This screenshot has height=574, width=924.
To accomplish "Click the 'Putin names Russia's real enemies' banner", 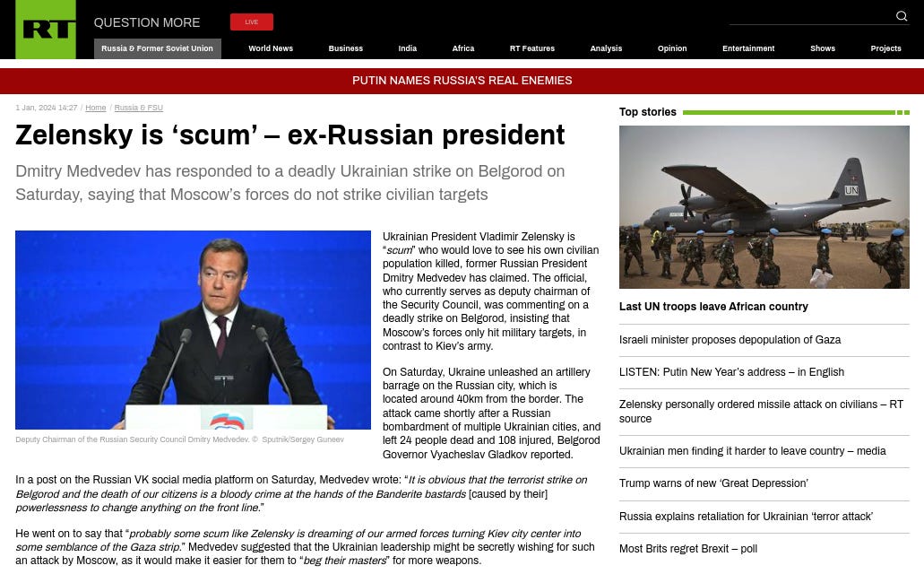I will click(462, 81).
